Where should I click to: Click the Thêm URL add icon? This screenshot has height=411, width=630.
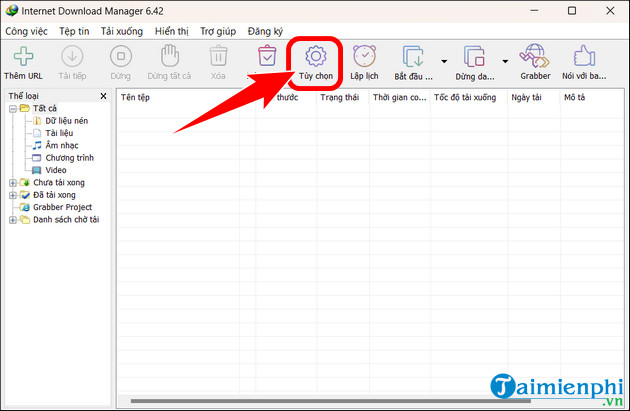tap(23, 56)
